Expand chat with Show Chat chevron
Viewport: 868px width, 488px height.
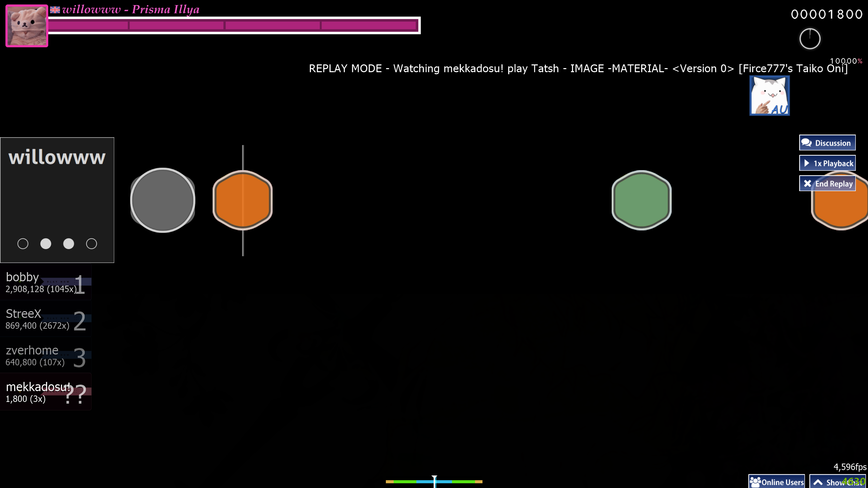click(818, 482)
